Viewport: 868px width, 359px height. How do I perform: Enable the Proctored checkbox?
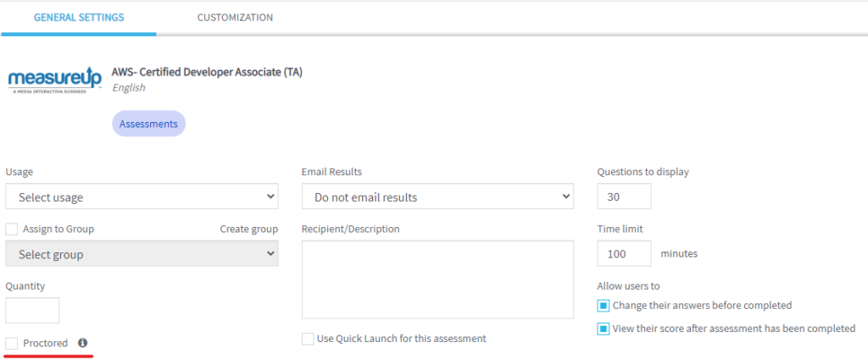coord(12,344)
